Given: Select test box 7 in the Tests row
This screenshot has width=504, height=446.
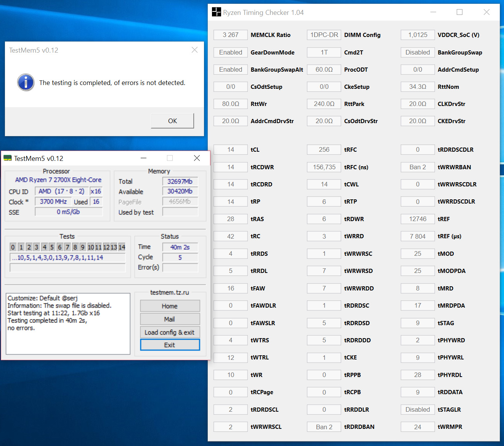Looking at the screenshot, I should point(67,247).
